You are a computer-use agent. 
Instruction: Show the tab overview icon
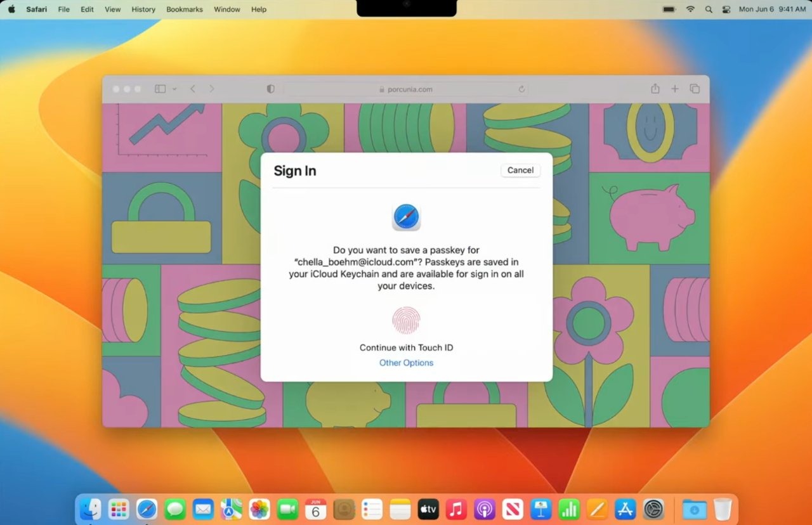695,89
